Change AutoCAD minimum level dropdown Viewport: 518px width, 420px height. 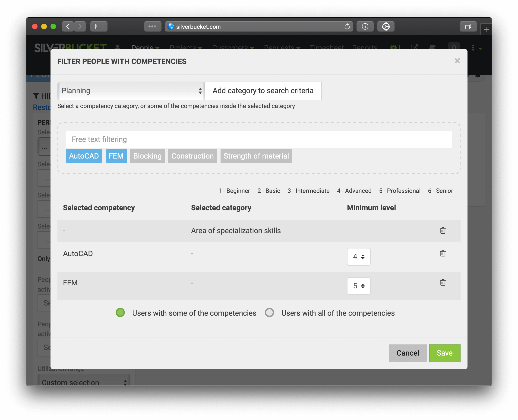(358, 257)
